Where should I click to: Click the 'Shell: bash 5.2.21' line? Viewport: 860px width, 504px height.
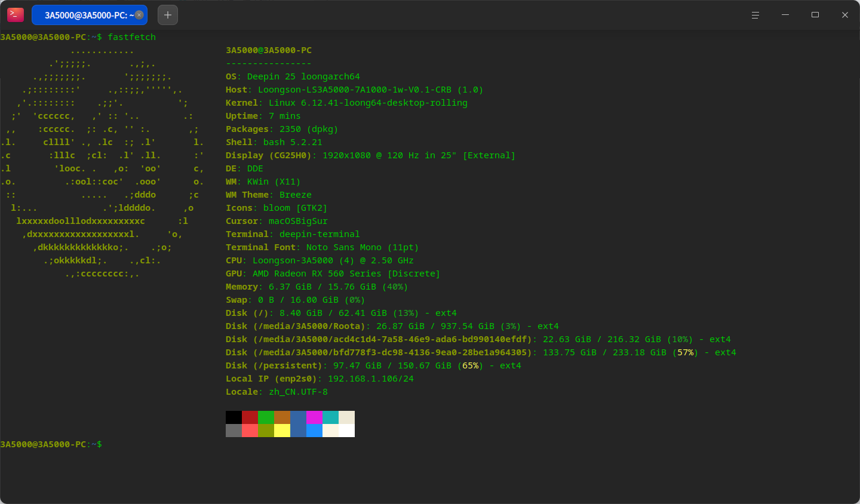[x=274, y=142]
